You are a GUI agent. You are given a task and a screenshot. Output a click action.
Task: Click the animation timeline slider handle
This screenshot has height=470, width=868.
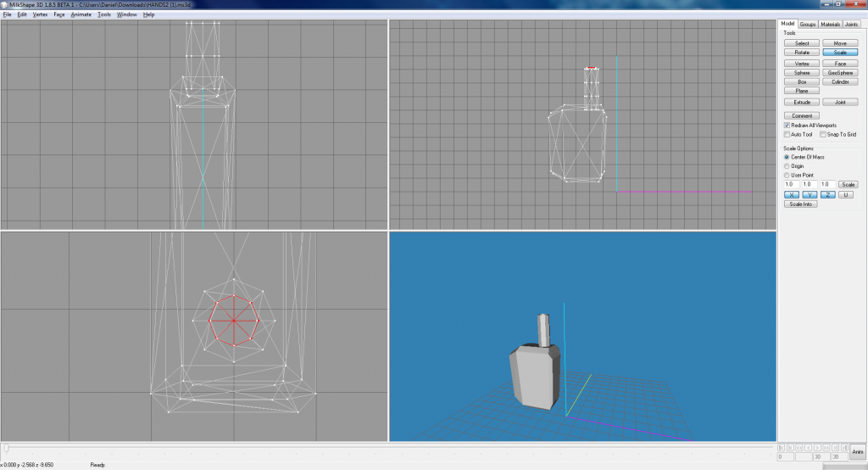point(8,447)
